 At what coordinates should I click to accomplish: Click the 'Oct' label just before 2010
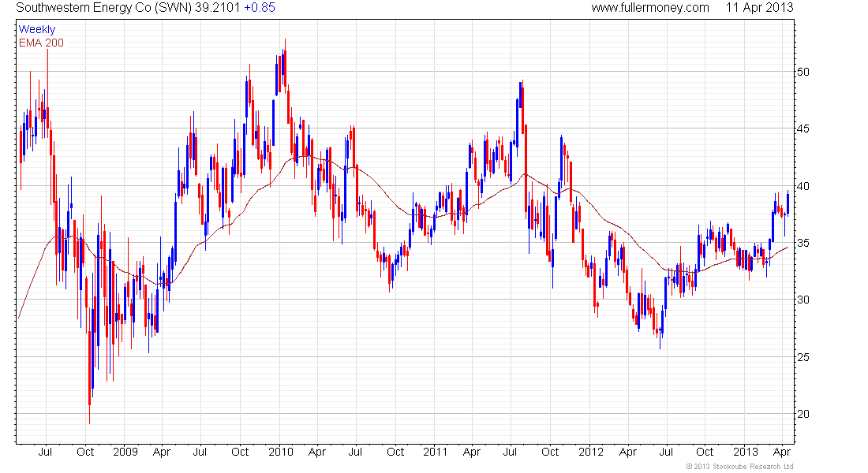240,452
